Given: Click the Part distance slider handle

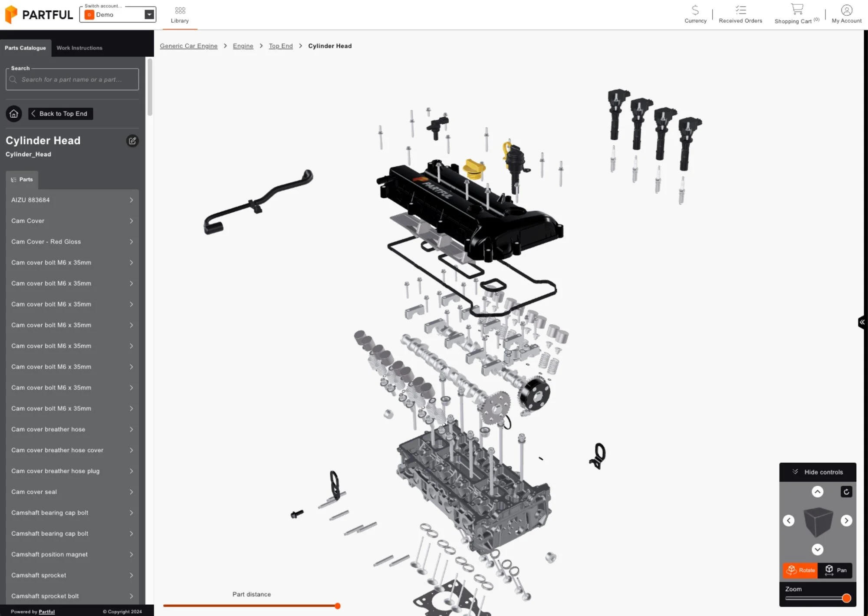Looking at the screenshot, I should click(x=337, y=606).
